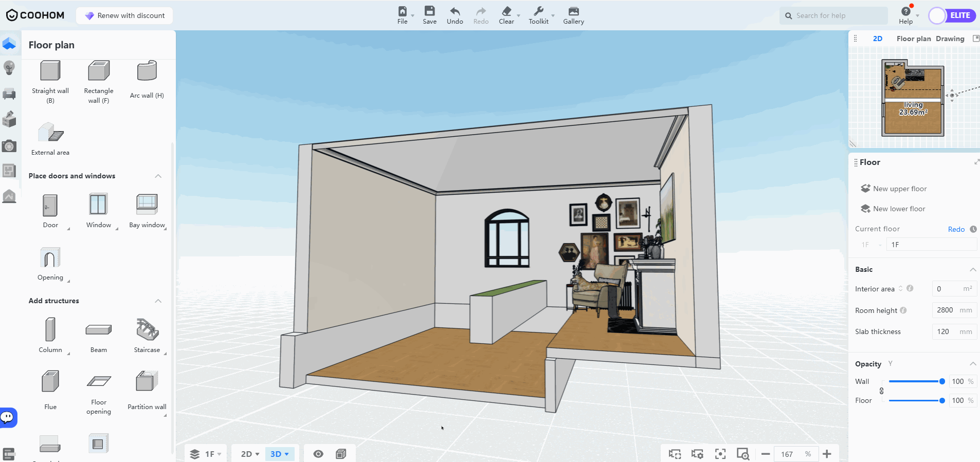Switch to 3D view mode
980x462 pixels.
click(279, 454)
